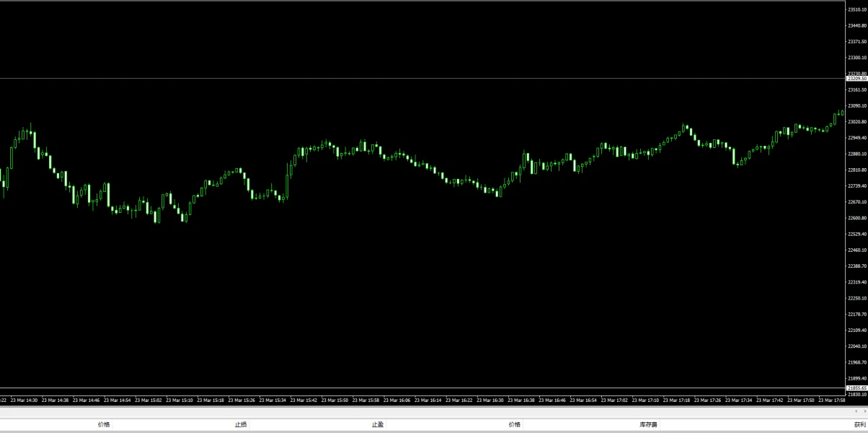Click the horizontal scrollbar track under the chart
The width and height of the screenshot is (868, 433).
[x=425, y=411]
